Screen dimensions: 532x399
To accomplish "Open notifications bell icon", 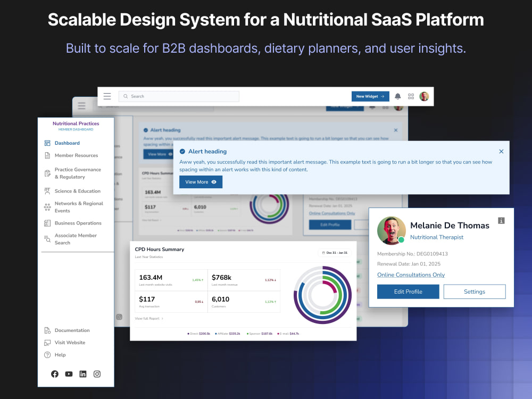I will point(397,96).
